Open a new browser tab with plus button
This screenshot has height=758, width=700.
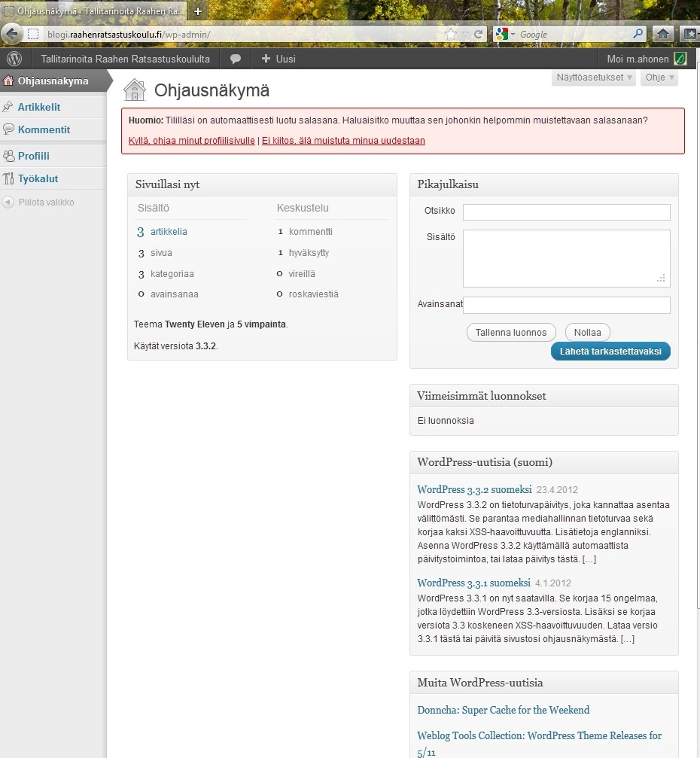[x=198, y=11]
